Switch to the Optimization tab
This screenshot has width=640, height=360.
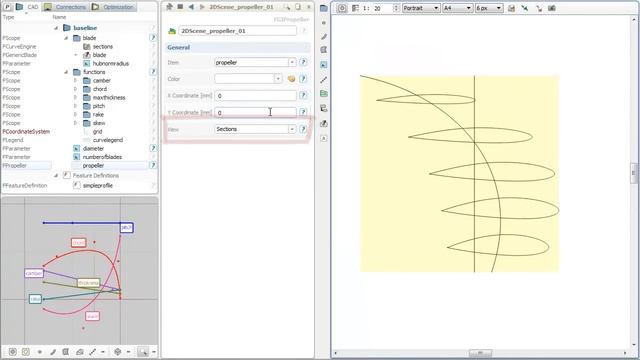[x=113, y=7]
